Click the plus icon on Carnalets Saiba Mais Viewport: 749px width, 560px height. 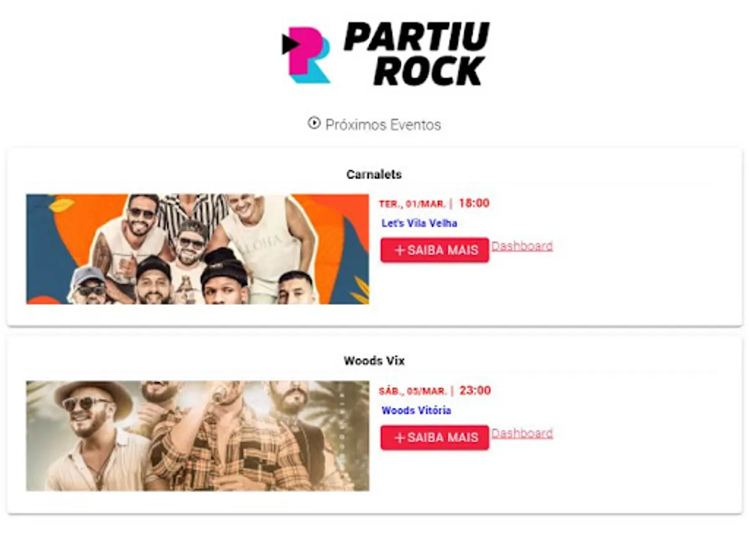(x=400, y=250)
